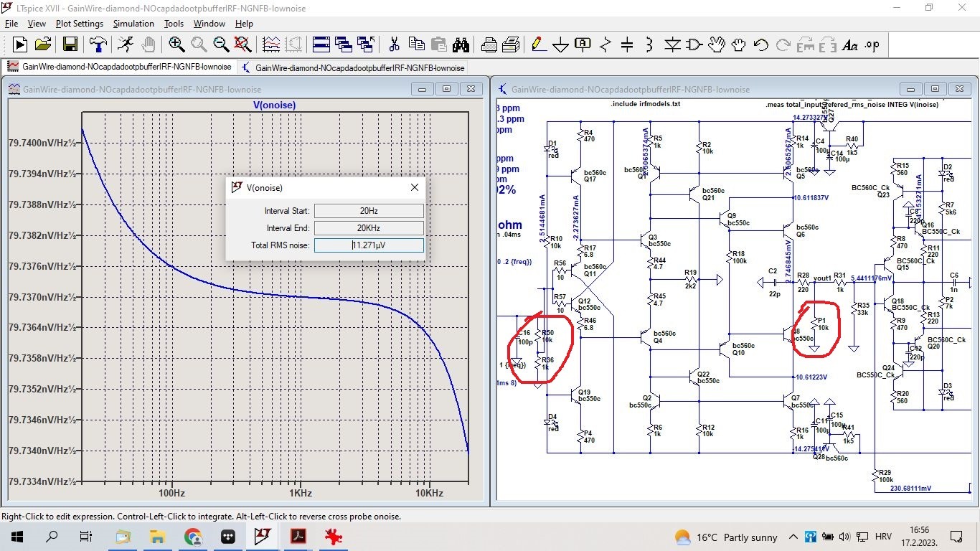The width and height of the screenshot is (980, 551).
Task: Click the Find binoculars icon
Action: (x=461, y=45)
